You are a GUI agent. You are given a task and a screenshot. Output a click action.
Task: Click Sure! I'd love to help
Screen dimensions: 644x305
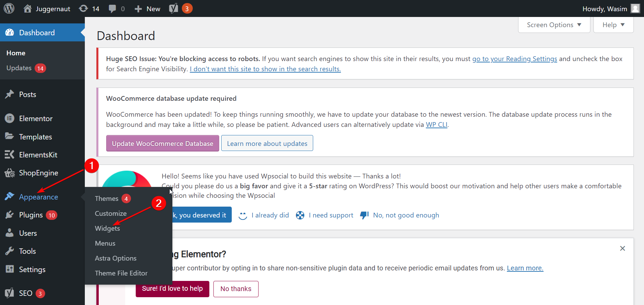pos(172,289)
